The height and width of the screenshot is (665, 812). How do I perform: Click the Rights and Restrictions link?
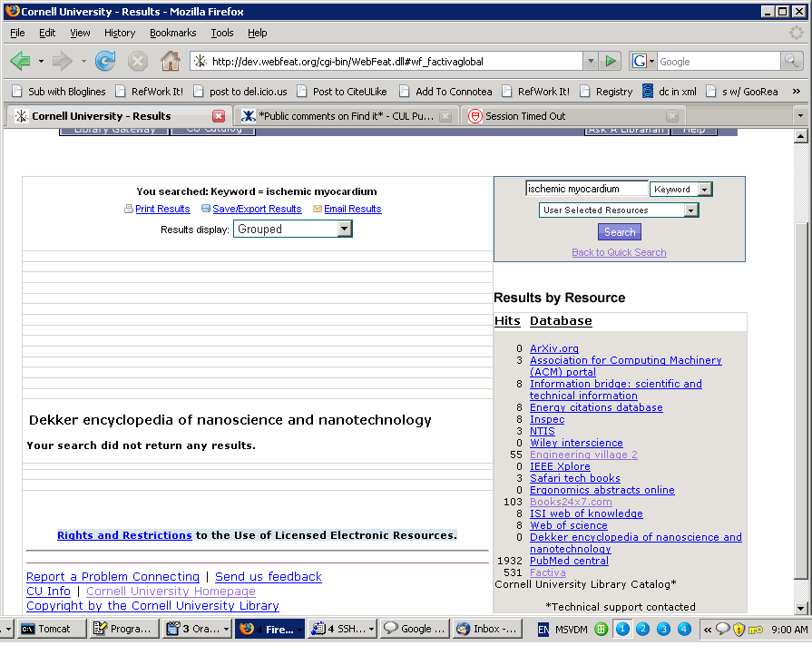[x=124, y=535]
